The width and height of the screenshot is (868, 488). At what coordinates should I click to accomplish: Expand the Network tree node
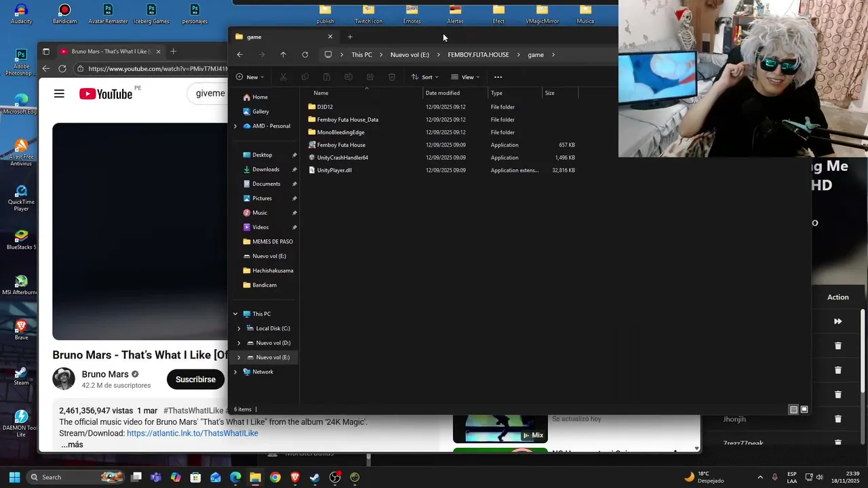(x=235, y=371)
